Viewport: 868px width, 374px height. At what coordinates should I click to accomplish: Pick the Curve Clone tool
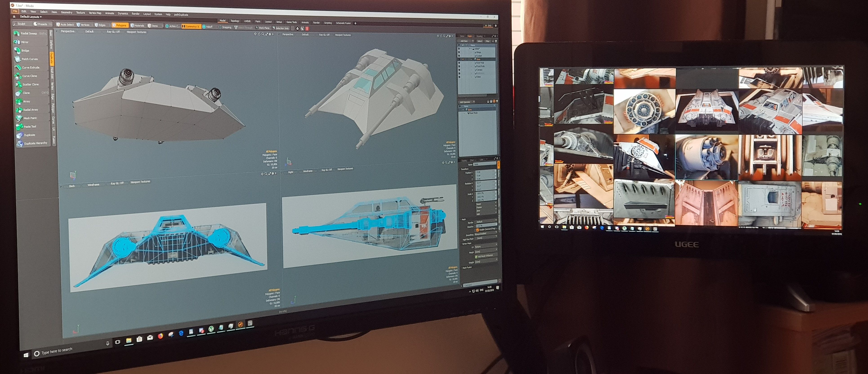click(x=31, y=76)
